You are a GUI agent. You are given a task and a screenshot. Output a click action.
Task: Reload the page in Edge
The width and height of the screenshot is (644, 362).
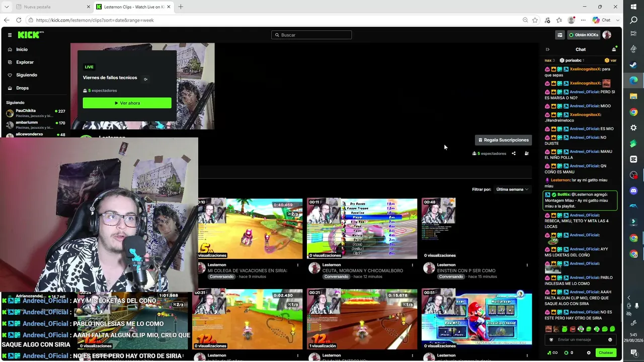point(19,20)
